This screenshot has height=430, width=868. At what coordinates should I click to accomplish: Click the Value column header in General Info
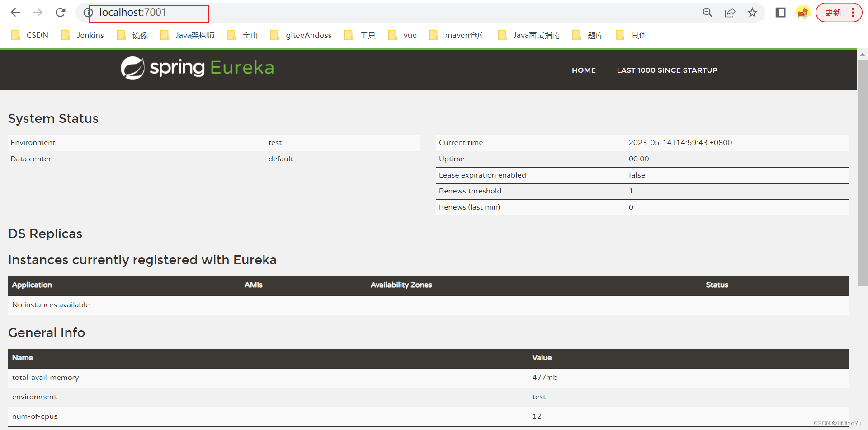click(x=542, y=358)
